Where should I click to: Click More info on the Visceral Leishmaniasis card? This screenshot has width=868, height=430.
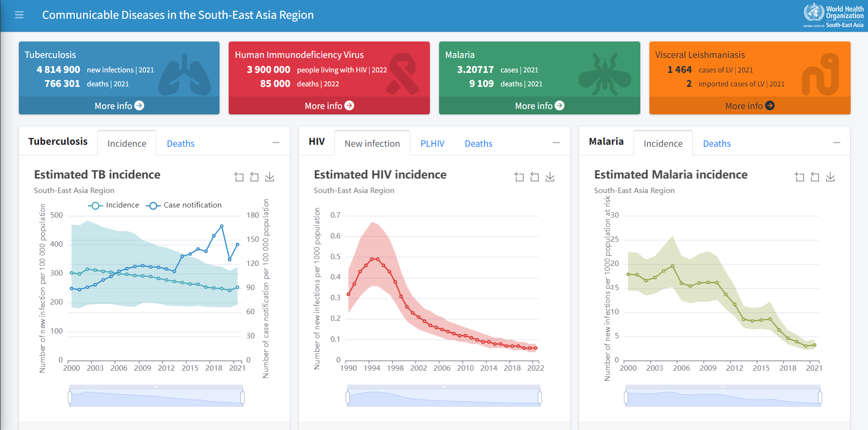click(749, 105)
